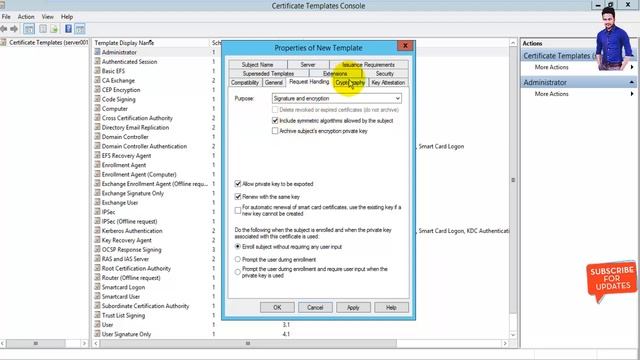Viewport: 640px width, 360px height.
Task: Expand More Actions arrow under Administrator
Action: 632,93
